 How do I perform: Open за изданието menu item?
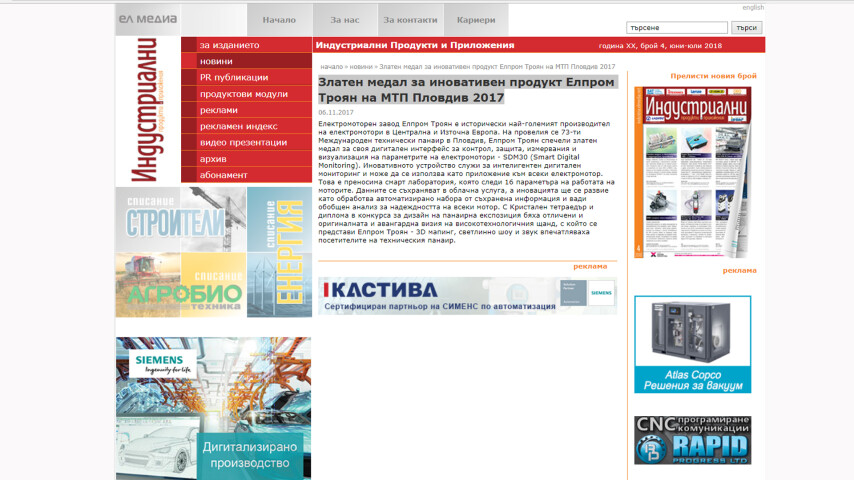click(247, 45)
